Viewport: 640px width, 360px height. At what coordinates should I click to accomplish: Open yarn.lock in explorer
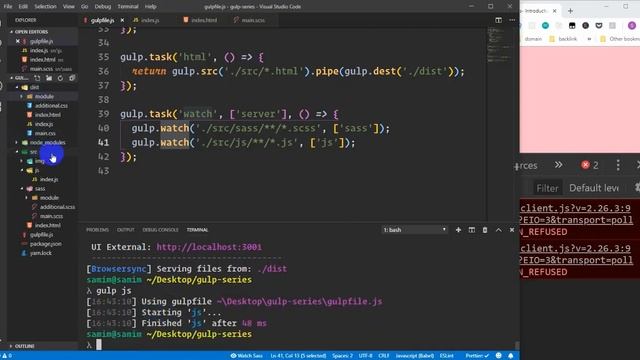41,253
